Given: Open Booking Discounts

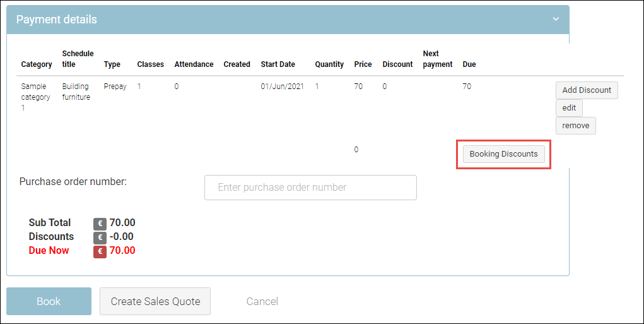Looking at the screenshot, I should (503, 154).
